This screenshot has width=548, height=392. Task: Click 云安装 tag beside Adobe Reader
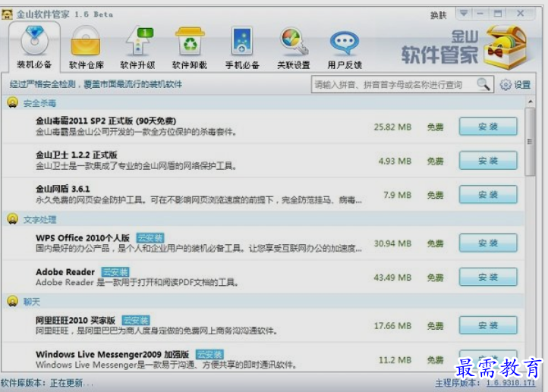[x=115, y=272]
